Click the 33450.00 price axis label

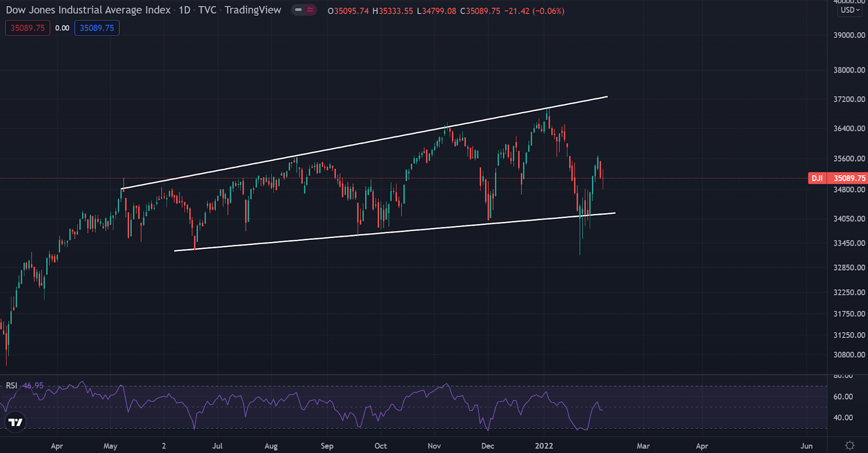pyautogui.click(x=849, y=243)
